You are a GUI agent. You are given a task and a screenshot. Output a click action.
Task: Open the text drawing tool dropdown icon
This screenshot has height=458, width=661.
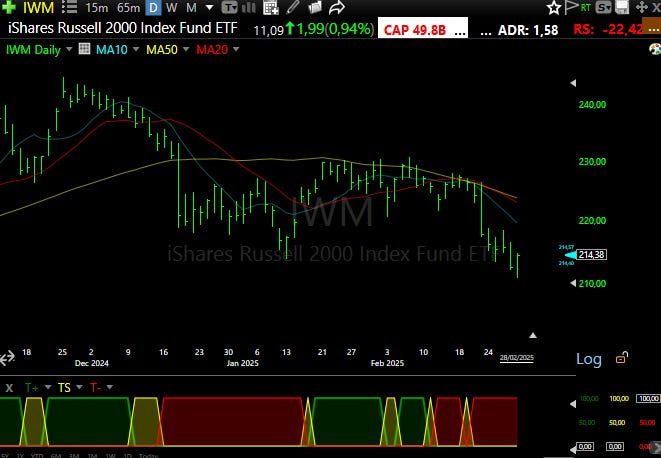pos(229,7)
